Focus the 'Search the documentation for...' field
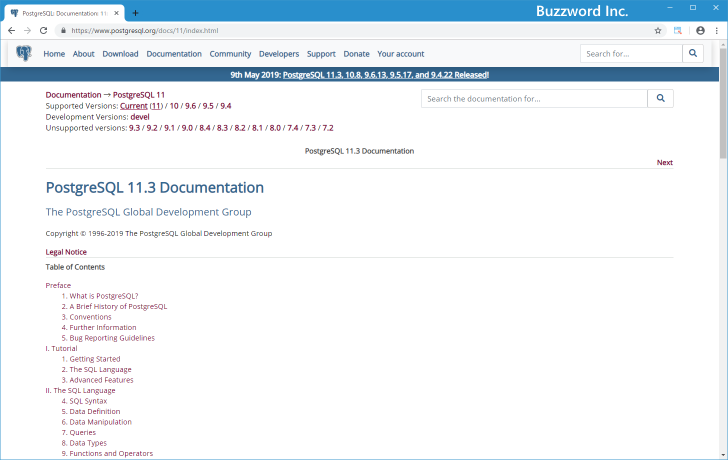The width and height of the screenshot is (728, 460). (534, 98)
